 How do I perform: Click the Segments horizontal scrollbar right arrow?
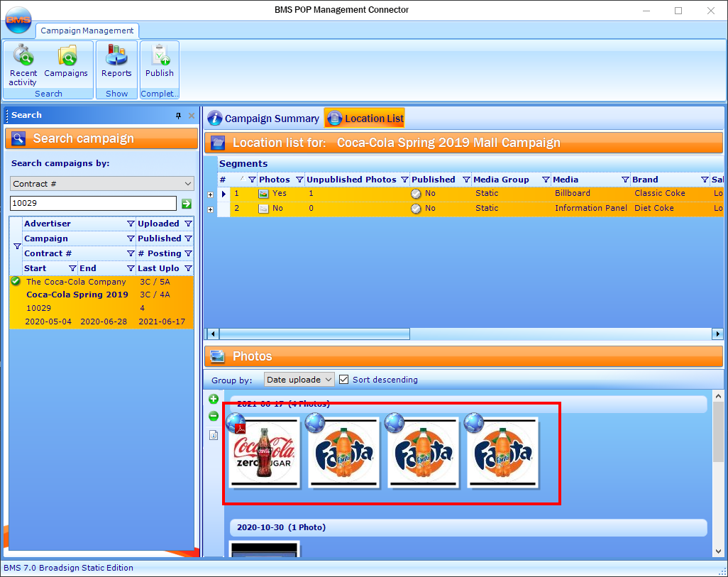click(x=717, y=334)
